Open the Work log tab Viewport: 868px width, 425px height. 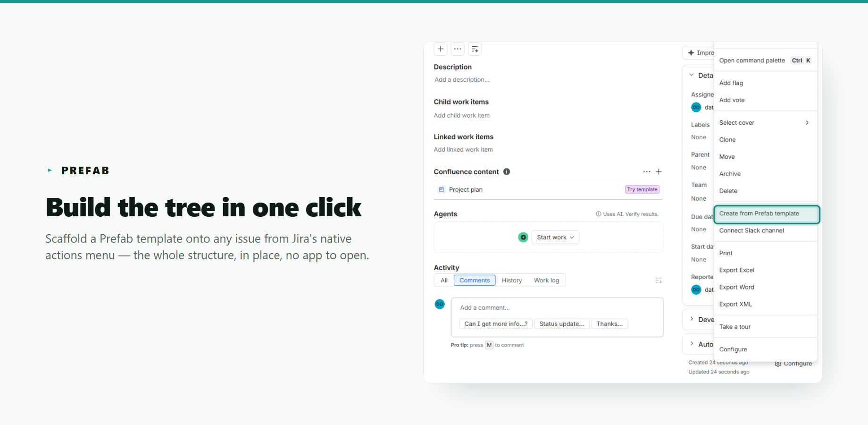click(x=546, y=280)
